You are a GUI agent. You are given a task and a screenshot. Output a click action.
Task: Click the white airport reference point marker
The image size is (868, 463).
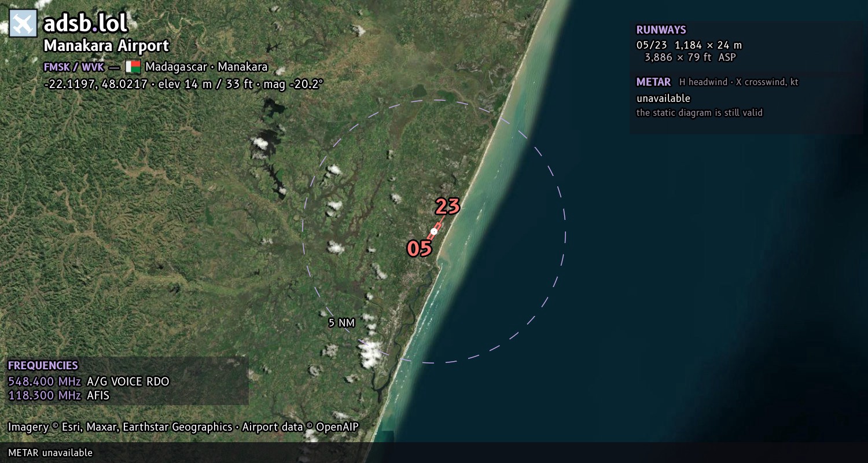[x=434, y=231]
